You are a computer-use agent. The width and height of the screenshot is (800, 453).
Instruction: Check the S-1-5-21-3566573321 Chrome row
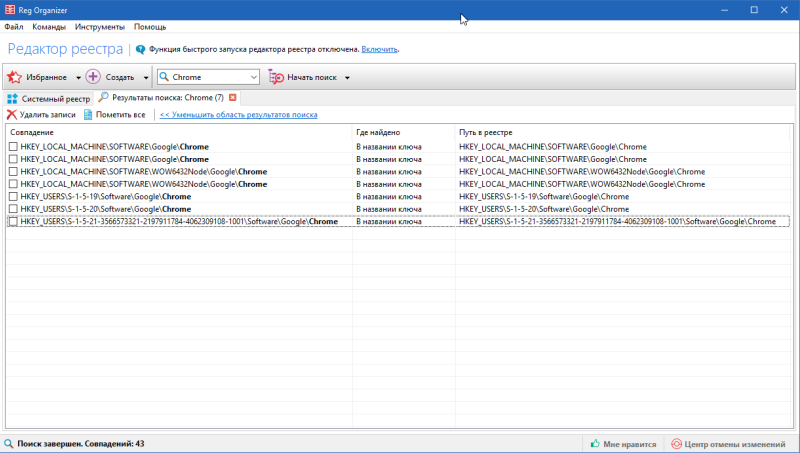(x=13, y=221)
